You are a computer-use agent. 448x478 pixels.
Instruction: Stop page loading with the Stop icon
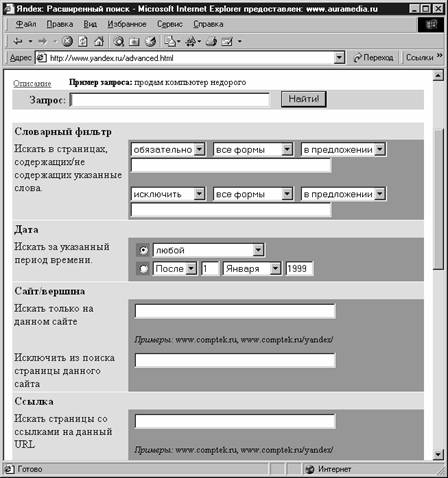[68, 42]
